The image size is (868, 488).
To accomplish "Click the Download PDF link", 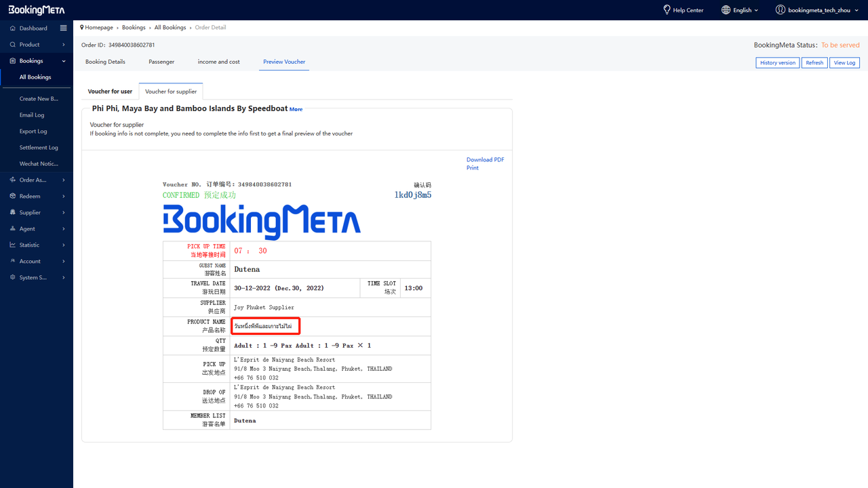I will pos(485,160).
